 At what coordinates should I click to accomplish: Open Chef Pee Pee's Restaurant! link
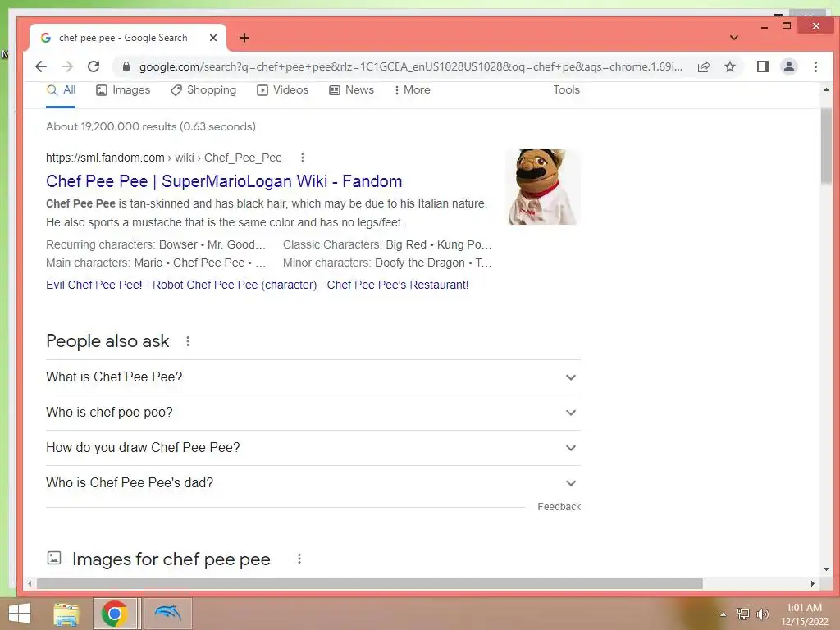coord(398,285)
